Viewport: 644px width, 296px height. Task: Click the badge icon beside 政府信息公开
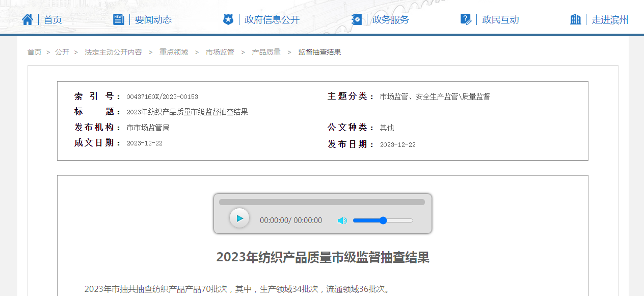click(x=228, y=19)
